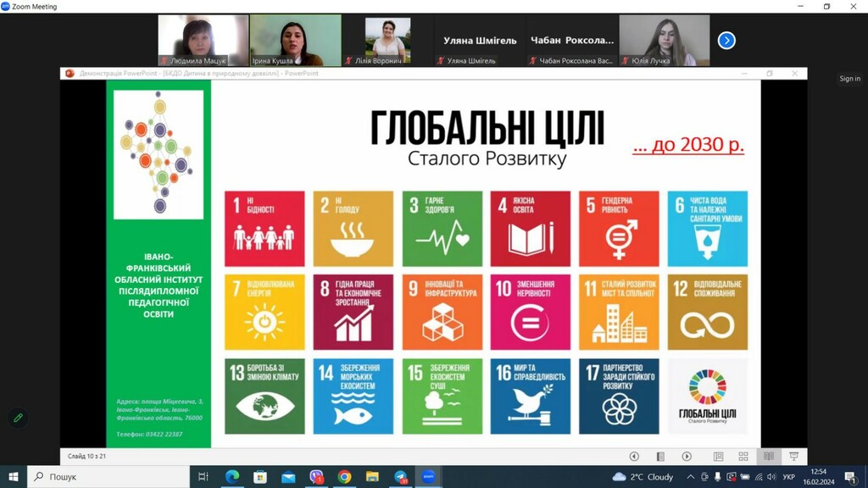The height and width of the screenshot is (488, 868).
Task: Select Людмила Мацук video thumbnail
Action: [x=203, y=41]
